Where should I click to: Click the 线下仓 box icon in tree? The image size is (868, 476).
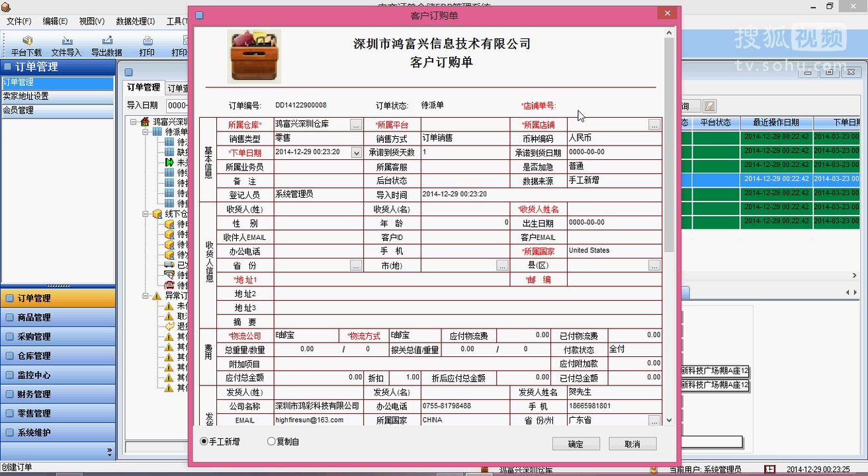pos(157,214)
